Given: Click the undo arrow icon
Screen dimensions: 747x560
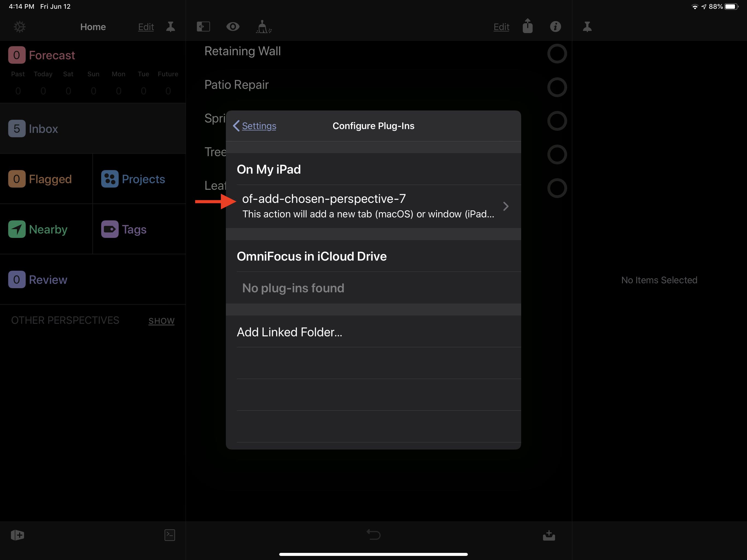Looking at the screenshot, I should [373, 534].
